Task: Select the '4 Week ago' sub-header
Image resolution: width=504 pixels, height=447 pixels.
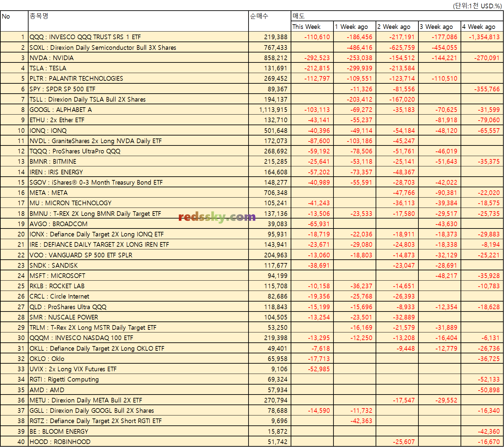Action: coord(482,27)
